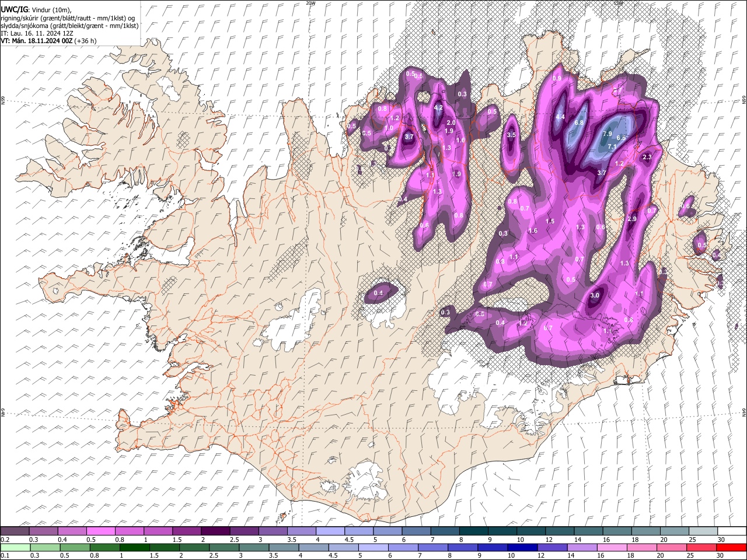Pick the gray-green swatch at 3, lower scale

(x=254, y=548)
